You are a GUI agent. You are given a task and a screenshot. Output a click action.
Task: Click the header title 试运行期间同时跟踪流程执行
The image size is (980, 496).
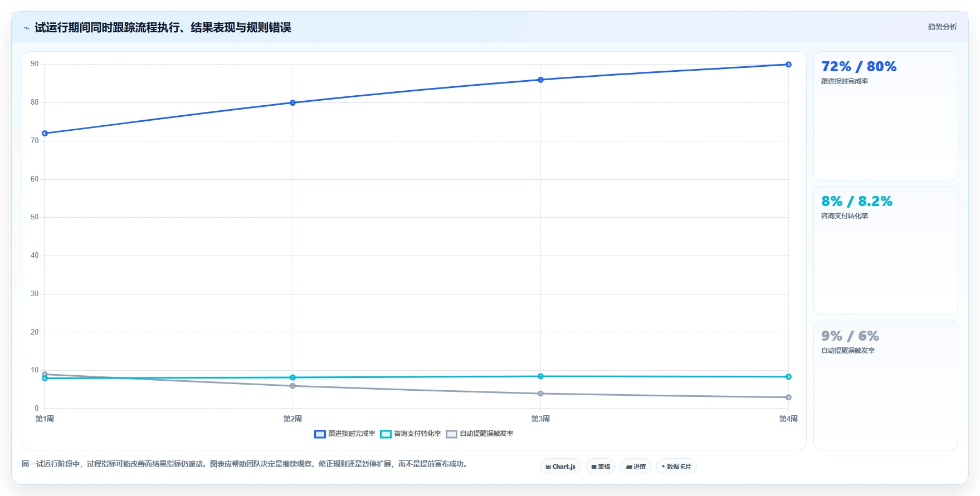tap(163, 27)
